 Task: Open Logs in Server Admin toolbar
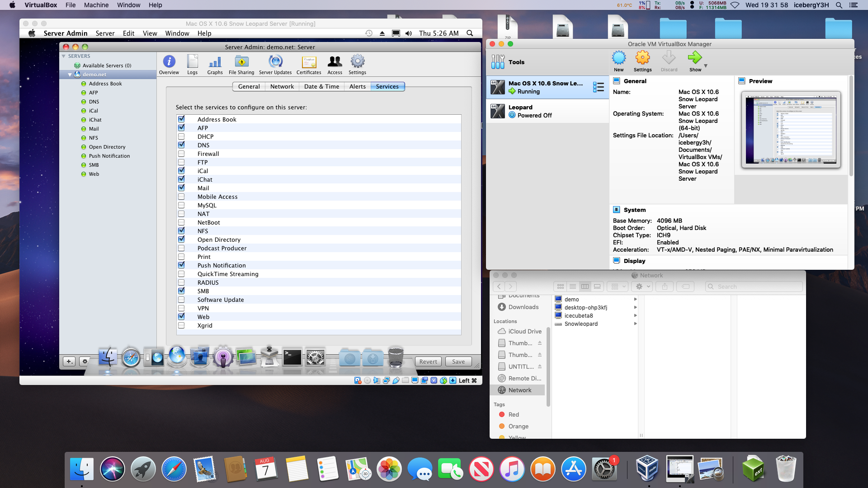coord(193,65)
